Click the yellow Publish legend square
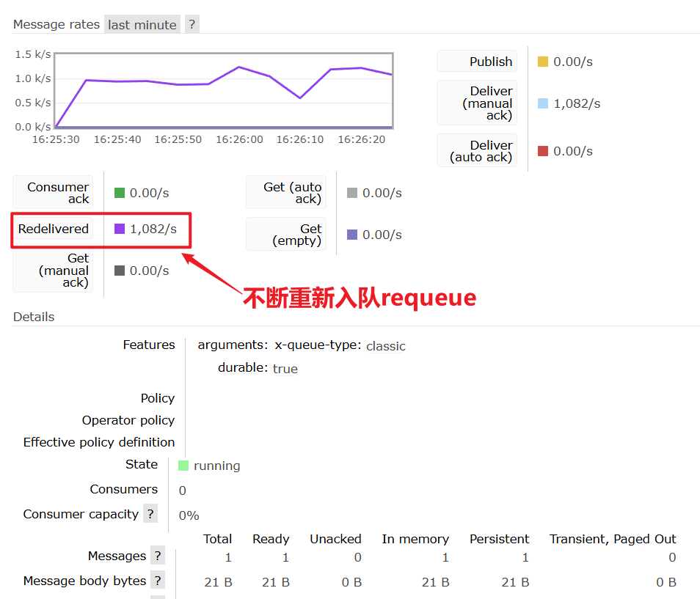This screenshot has width=700, height=599. [x=543, y=62]
